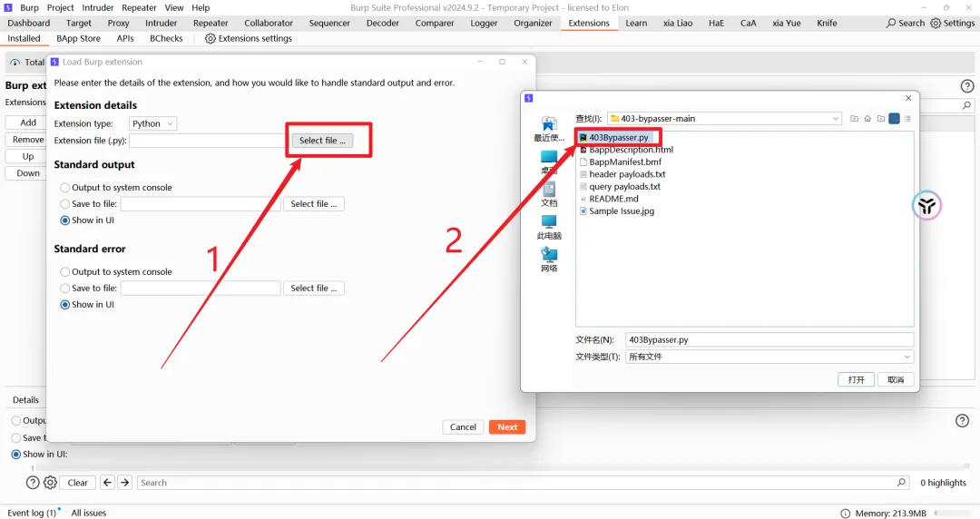
Task: Click 取消 to cancel file chooser
Action: [896, 379]
